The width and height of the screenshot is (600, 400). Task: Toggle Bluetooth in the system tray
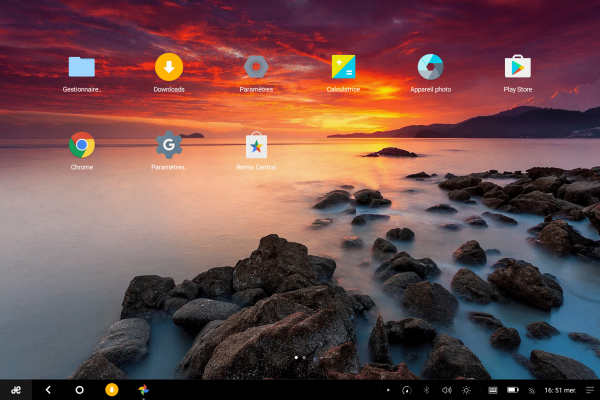[426, 390]
